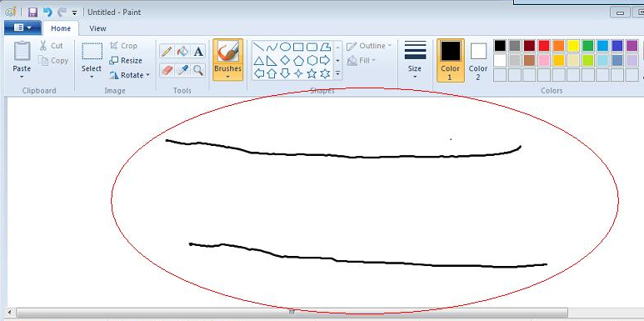Image resolution: width=644 pixels, height=321 pixels.
Task: Choose the five-point star shape
Action: coord(312,73)
